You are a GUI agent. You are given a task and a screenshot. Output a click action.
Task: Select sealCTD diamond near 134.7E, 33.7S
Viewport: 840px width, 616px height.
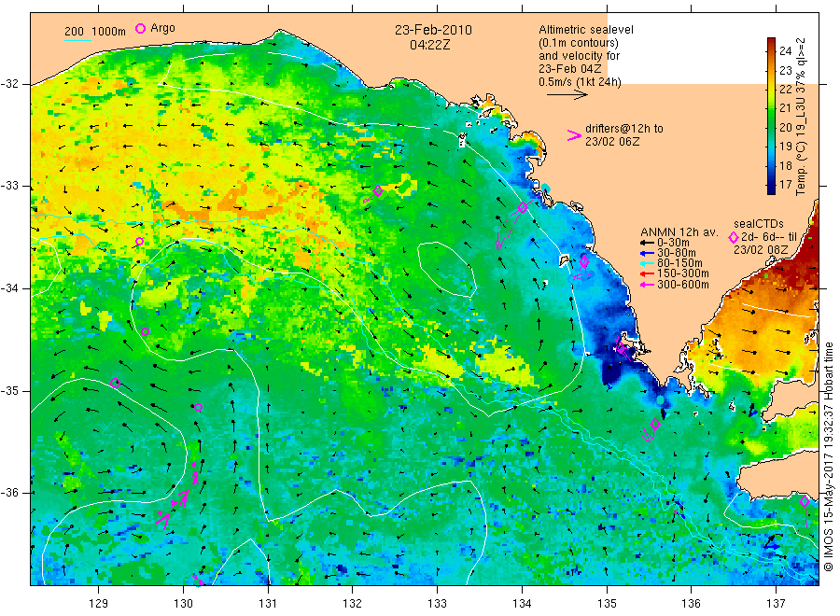coord(584,261)
